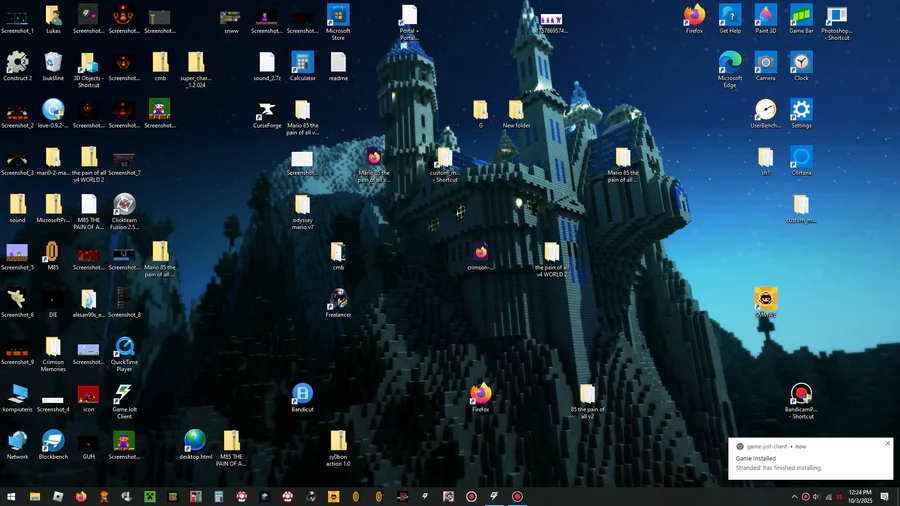Screen dimensions: 900x506
Task: Open the taskbar clock and date
Action: (860, 497)
